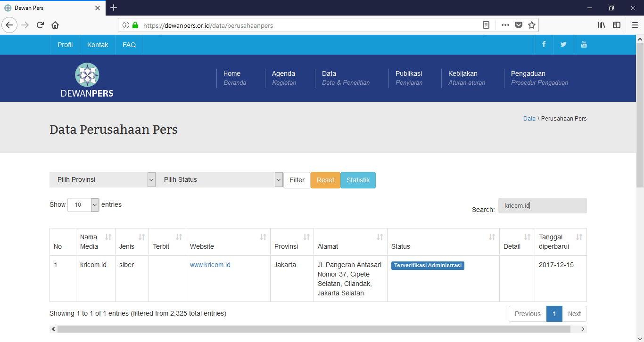Image resolution: width=644 pixels, height=342 pixels.
Task: Sort table by Provinsi column
Action: pyautogui.click(x=292, y=242)
